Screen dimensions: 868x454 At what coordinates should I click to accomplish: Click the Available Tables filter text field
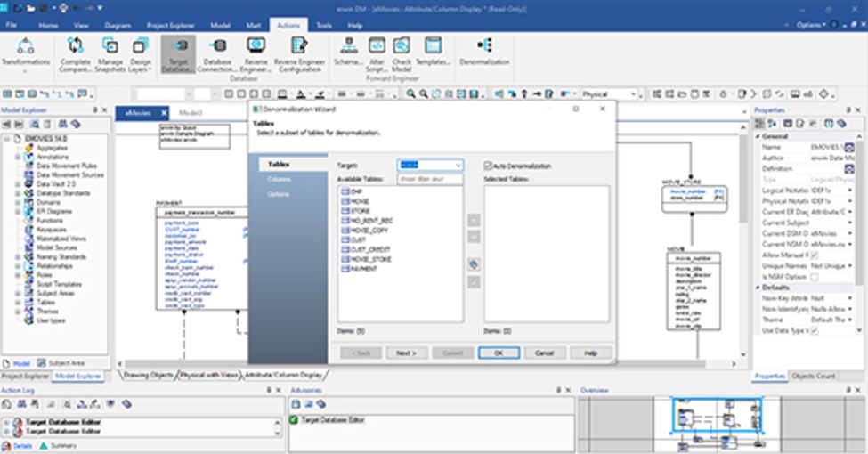coord(430,179)
